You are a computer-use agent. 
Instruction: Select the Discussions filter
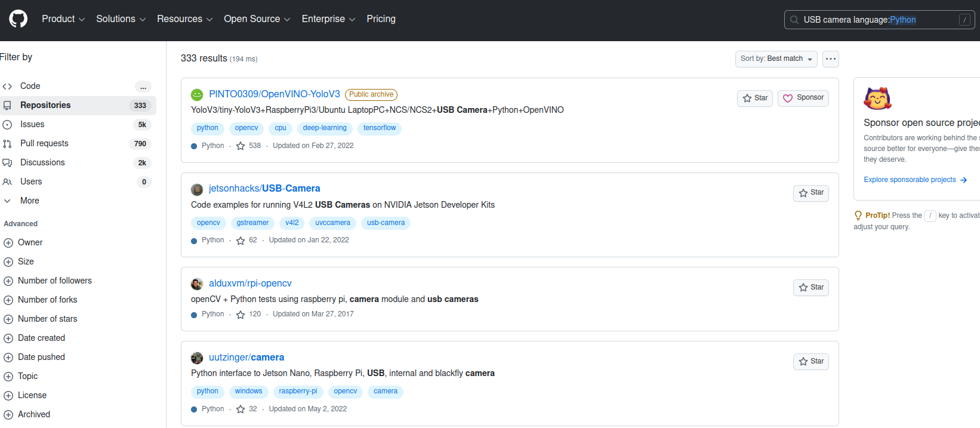click(78, 162)
